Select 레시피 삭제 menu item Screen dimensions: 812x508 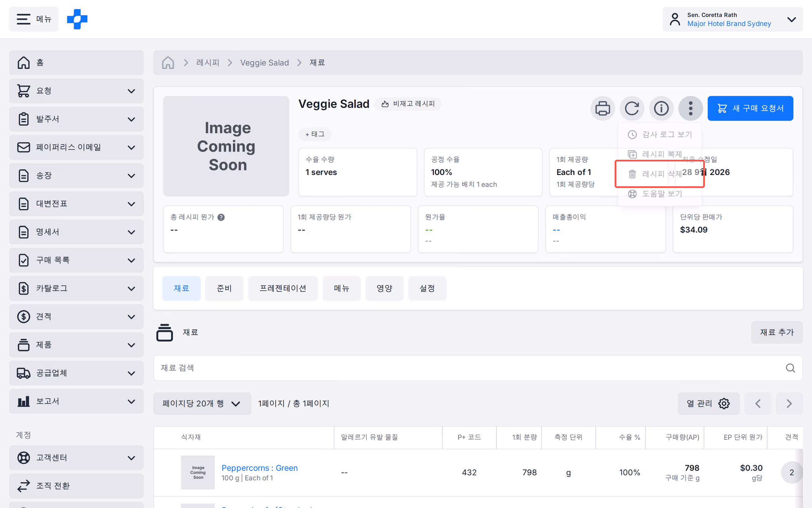point(660,174)
